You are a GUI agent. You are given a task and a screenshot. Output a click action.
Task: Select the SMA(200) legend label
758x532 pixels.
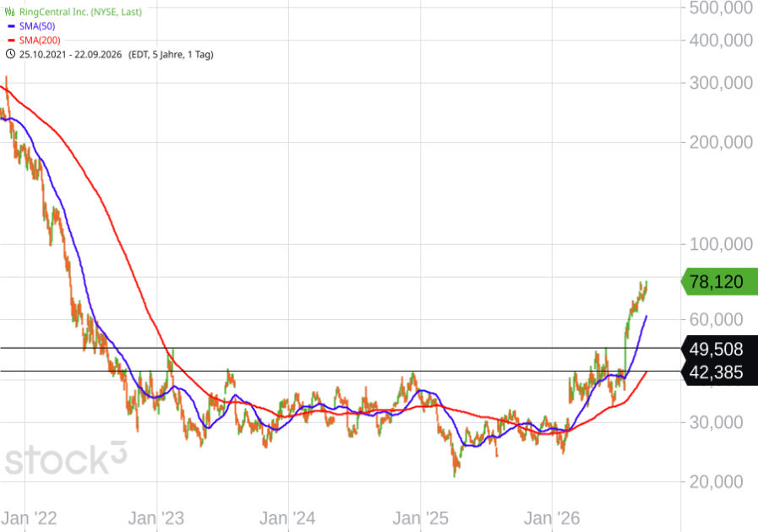40,40
